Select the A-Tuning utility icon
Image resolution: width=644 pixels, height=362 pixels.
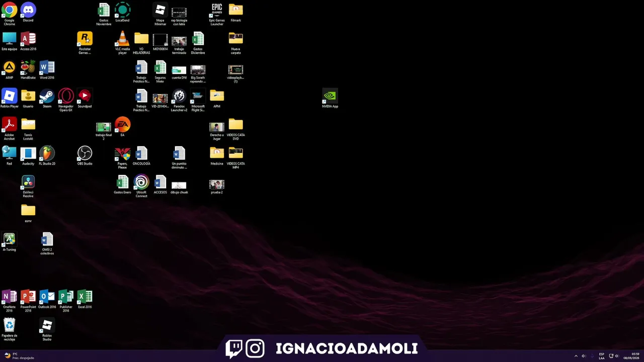[x=9, y=239]
